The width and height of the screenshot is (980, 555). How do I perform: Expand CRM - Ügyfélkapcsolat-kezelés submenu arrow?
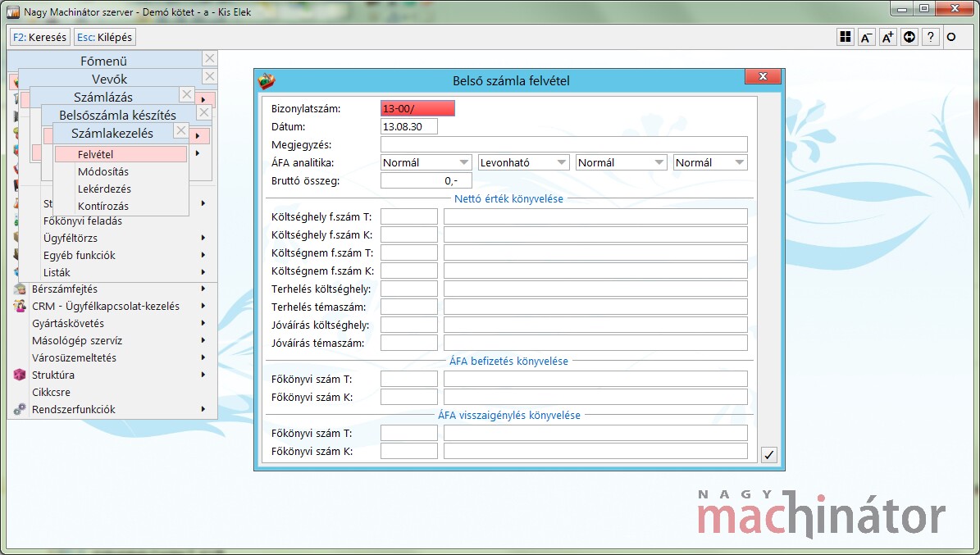[203, 307]
